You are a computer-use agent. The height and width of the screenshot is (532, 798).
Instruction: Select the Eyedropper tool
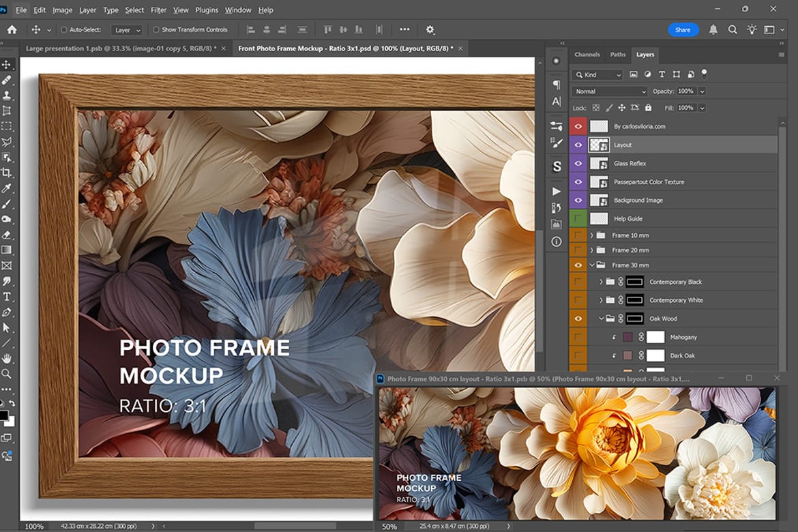(x=7, y=188)
